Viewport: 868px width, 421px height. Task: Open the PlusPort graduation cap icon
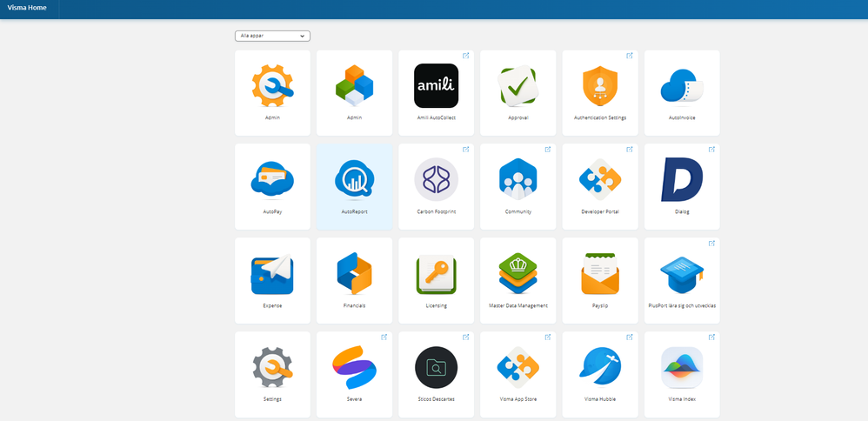[682, 274]
